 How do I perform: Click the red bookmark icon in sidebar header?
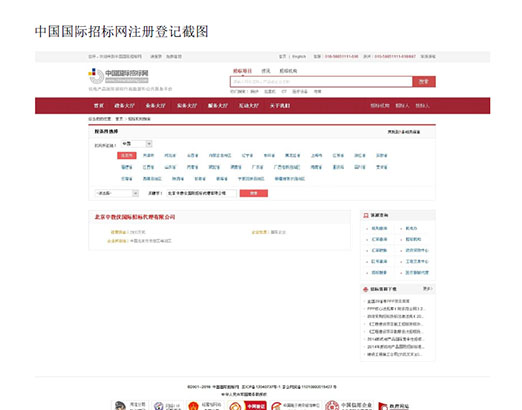click(366, 215)
